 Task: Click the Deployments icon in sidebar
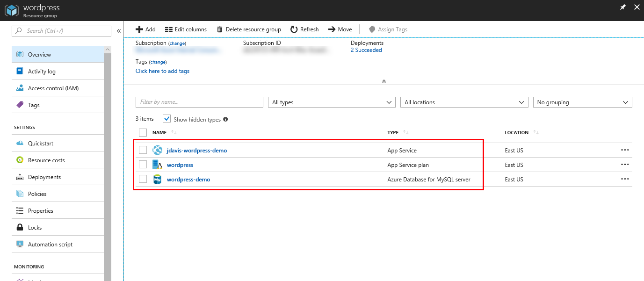[20, 177]
